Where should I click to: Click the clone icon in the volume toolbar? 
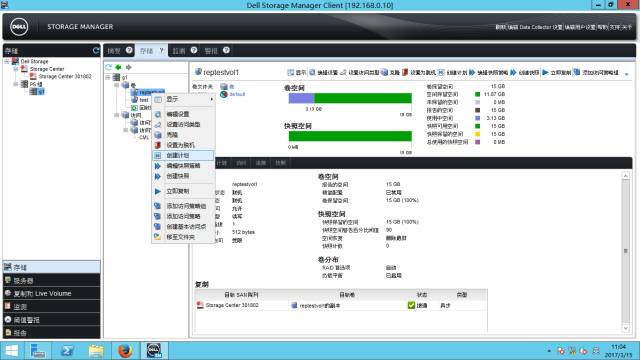384,72
